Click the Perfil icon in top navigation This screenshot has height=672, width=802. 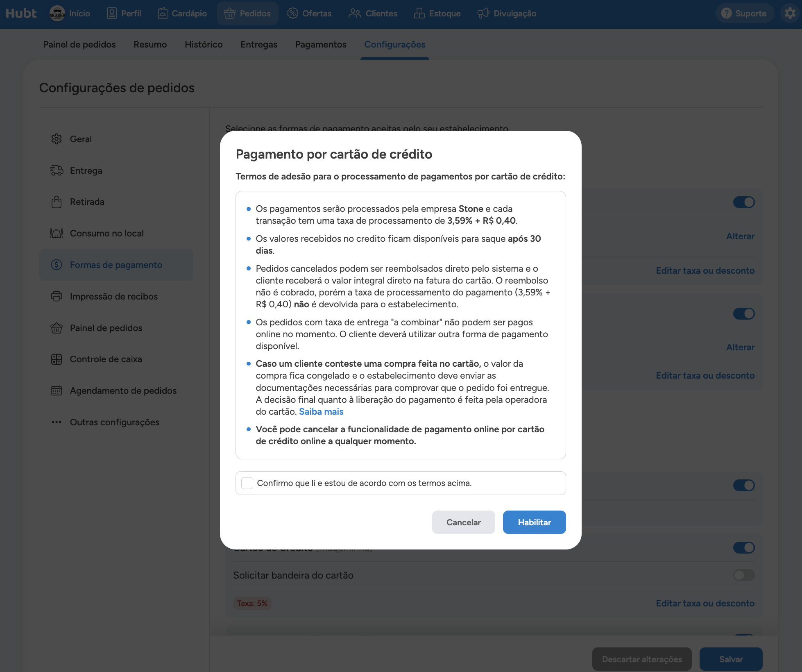[112, 14]
